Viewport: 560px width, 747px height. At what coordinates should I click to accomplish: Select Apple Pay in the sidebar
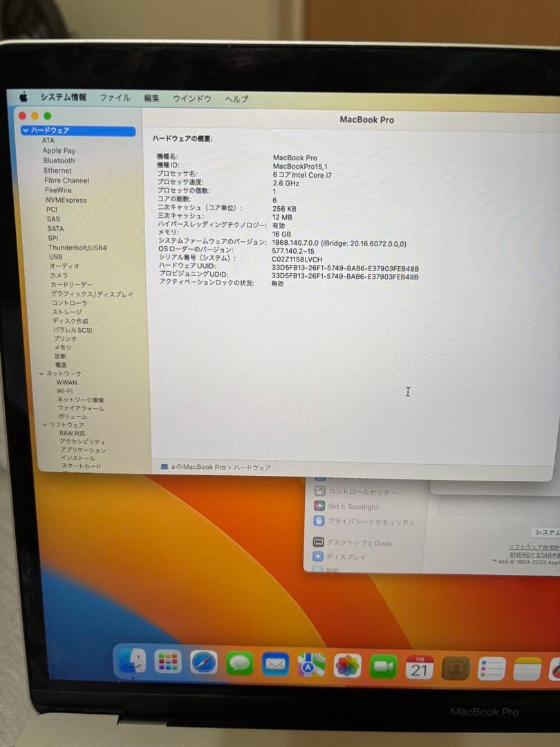59,151
